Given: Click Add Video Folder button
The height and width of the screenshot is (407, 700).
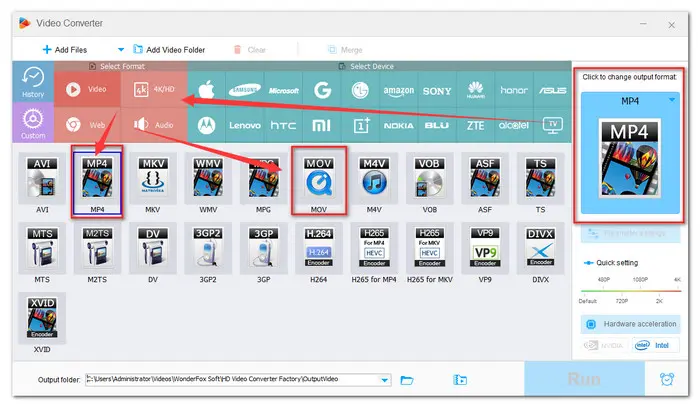Looking at the screenshot, I should [169, 50].
